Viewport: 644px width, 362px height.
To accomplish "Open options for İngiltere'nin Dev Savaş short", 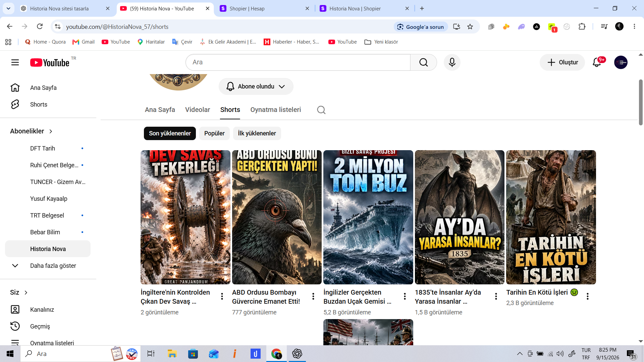I will (222, 296).
